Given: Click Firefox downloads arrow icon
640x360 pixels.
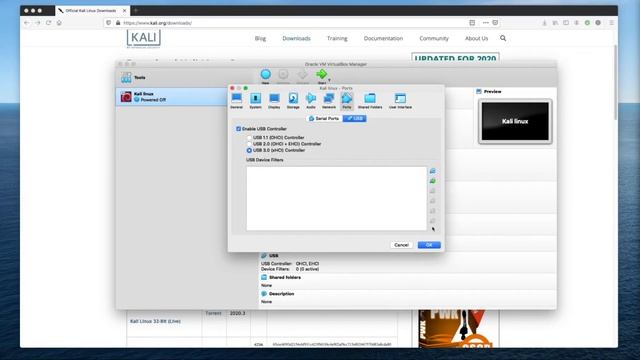Looking at the screenshot, I should point(544,23).
